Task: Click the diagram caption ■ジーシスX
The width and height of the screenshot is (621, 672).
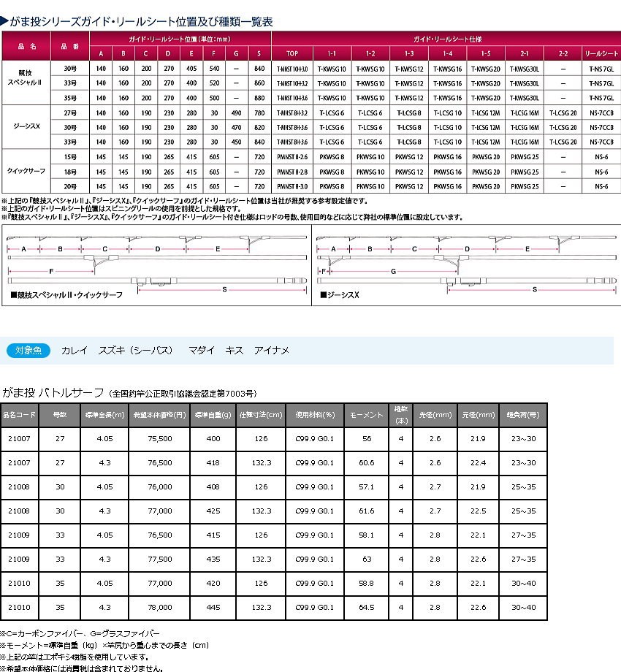Action: (340, 295)
